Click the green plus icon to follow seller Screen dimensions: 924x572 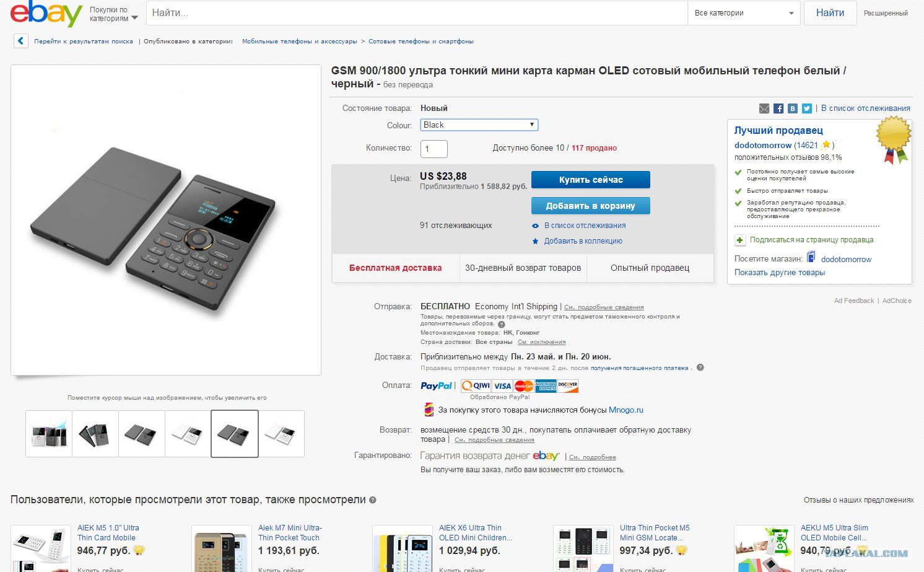739,240
